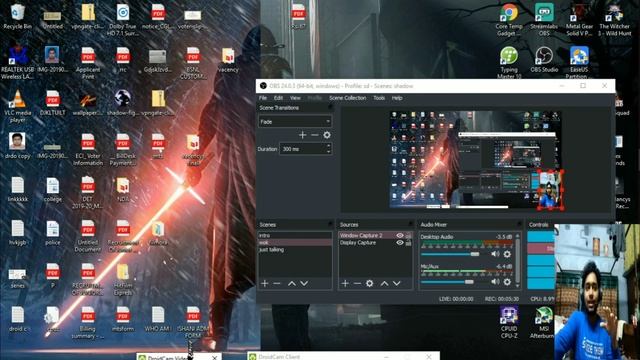Remove the selected scene with the minus icon

pyautogui.click(x=277, y=283)
